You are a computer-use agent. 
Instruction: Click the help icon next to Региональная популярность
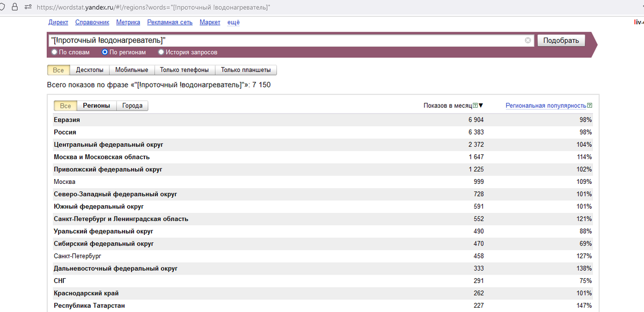coord(590,106)
